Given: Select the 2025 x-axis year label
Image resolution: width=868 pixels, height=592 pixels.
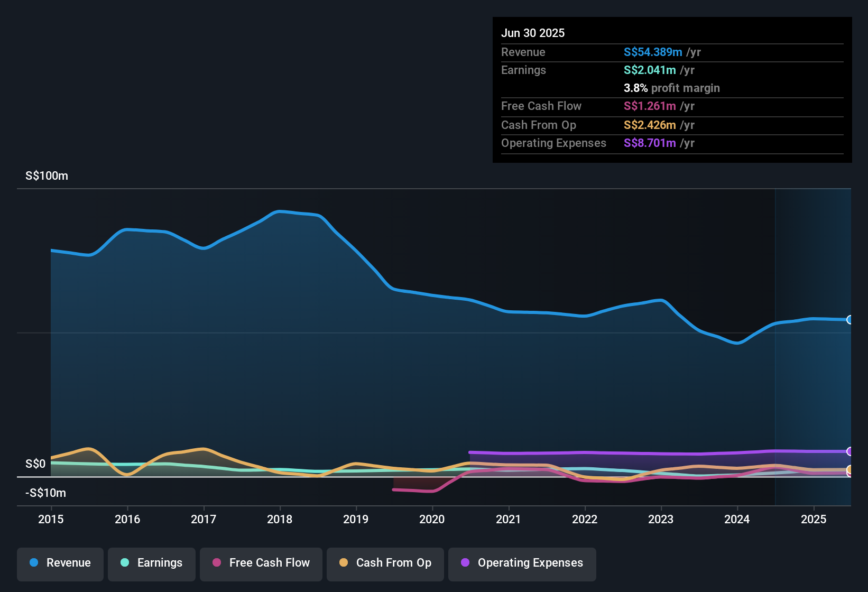Looking at the screenshot, I should (814, 519).
